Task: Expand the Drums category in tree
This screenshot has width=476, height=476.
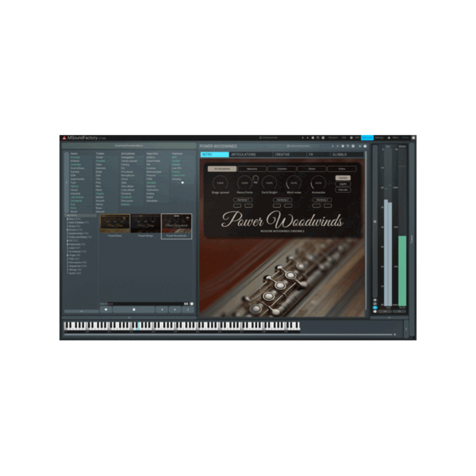Action: (x=67, y=230)
